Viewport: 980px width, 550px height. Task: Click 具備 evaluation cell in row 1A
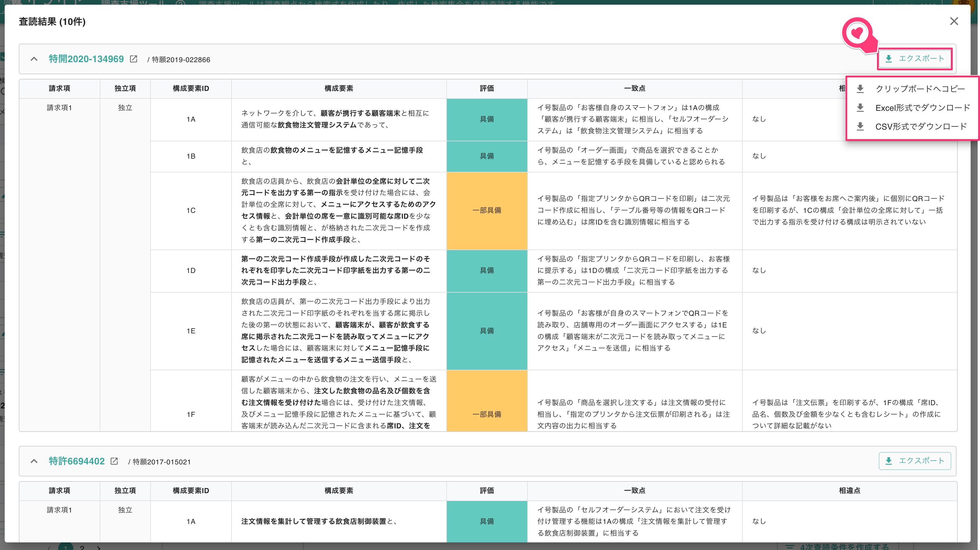(x=487, y=119)
